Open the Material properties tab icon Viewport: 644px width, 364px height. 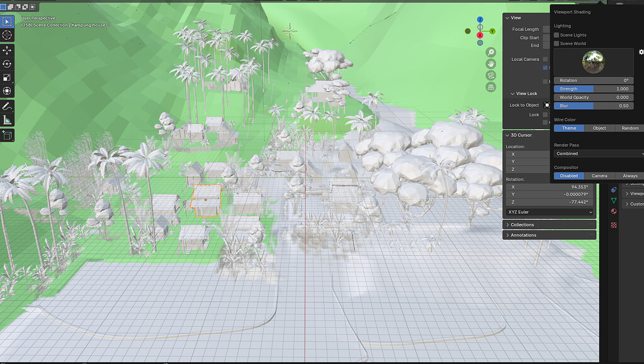point(614,211)
